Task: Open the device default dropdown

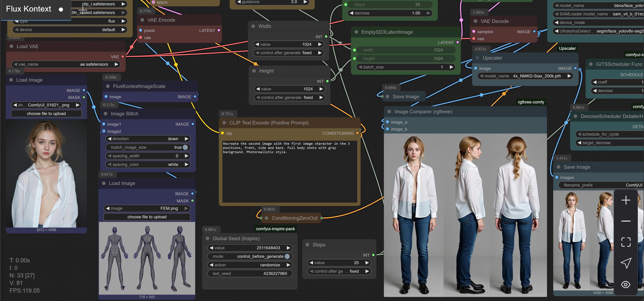Action: click(x=70, y=30)
